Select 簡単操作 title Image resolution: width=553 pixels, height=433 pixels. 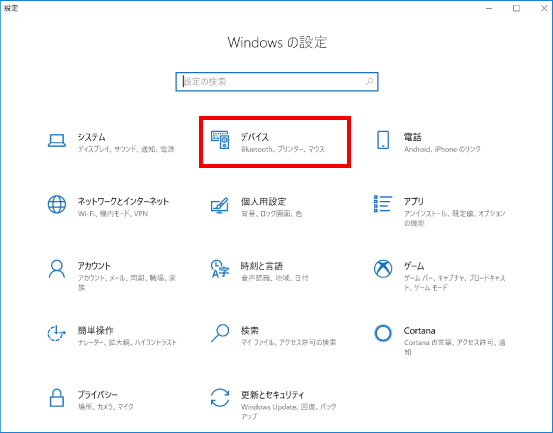pos(96,330)
